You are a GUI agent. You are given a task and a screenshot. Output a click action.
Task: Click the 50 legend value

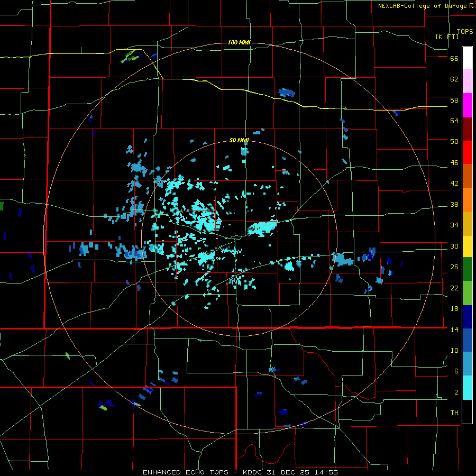[x=454, y=142]
